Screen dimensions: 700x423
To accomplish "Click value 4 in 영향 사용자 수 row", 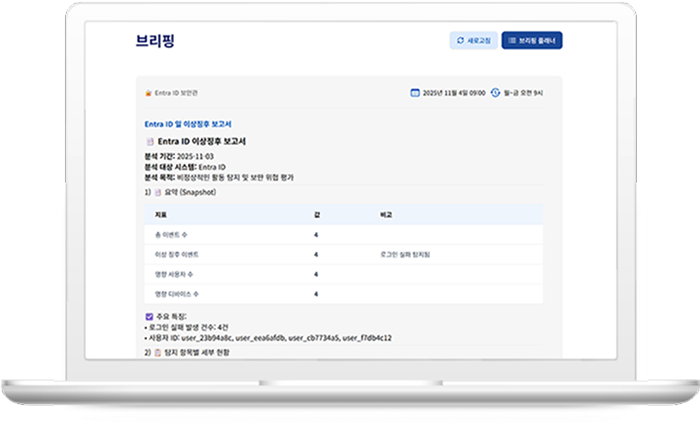I will tap(316, 274).
